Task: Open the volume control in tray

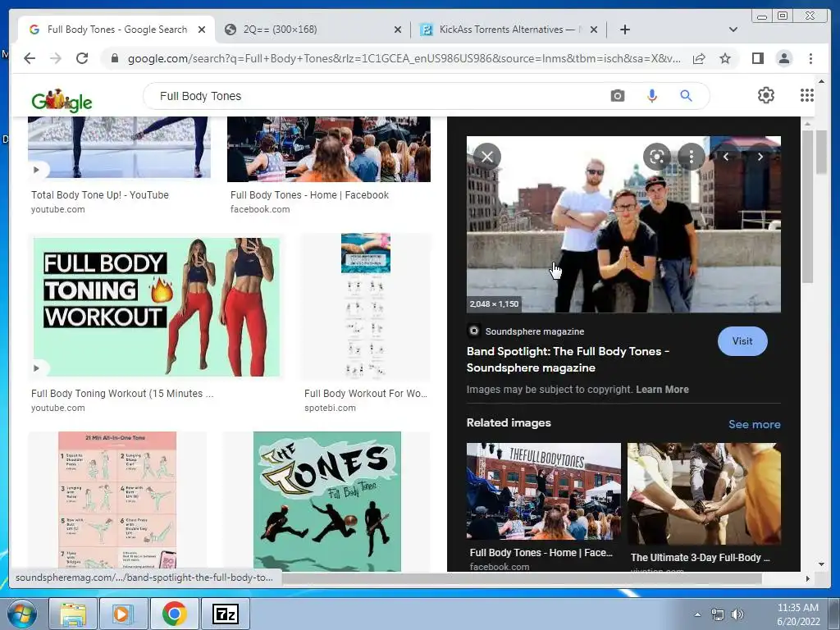Action: click(x=737, y=614)
